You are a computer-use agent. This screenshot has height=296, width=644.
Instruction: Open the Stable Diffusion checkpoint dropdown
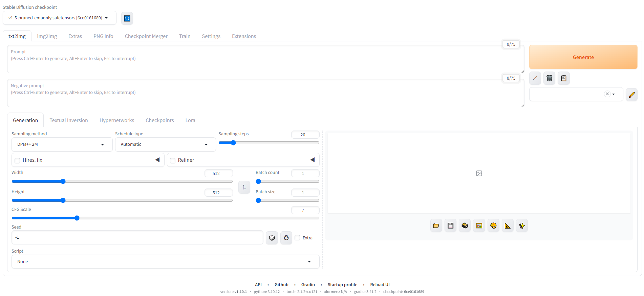tap(60, 18)
